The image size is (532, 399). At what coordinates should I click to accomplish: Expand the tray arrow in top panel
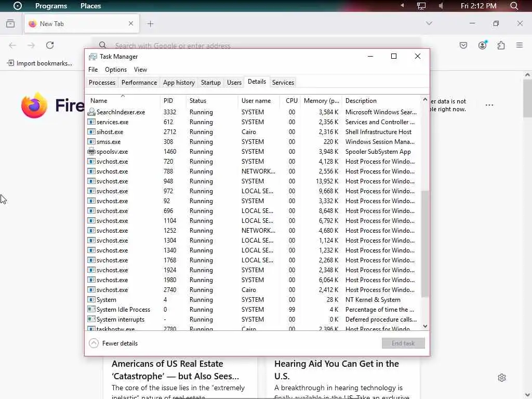pos(402,6)
